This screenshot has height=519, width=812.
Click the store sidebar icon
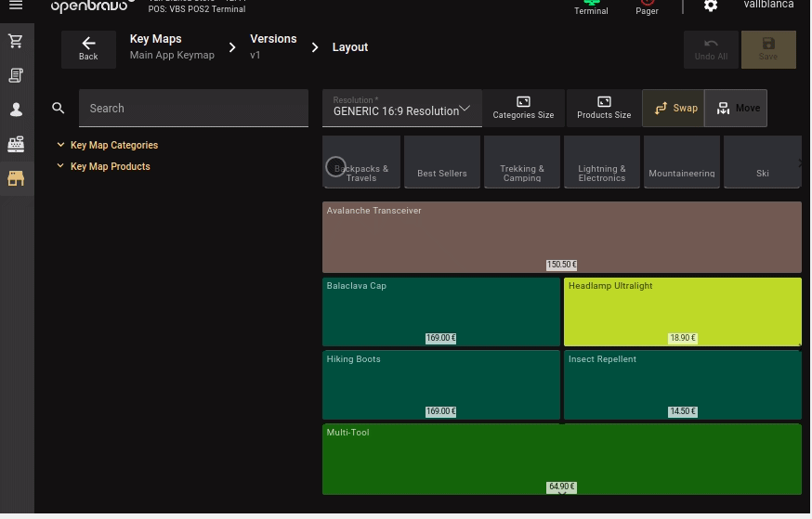tap(16, 178)
